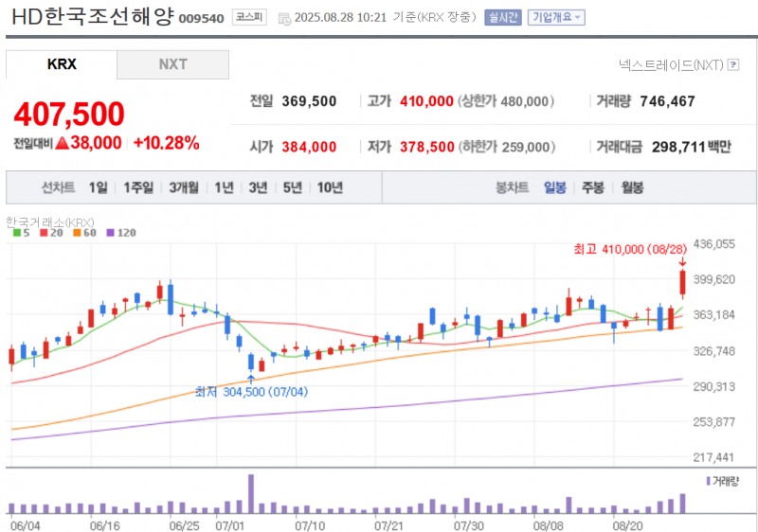Click the 넥스트레이드(NXT) link
The width and height of the screenshot is (758, 532).
click(x=670, y=64)
